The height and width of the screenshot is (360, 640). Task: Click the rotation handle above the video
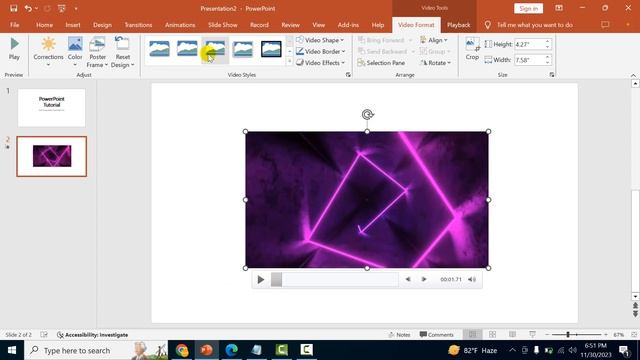click(x=367, y=115)
